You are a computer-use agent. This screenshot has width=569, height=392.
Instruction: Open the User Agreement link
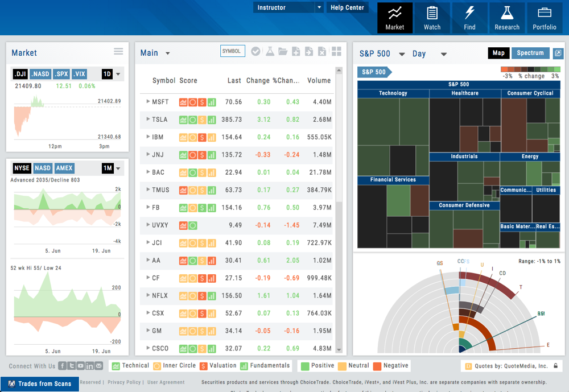pyautogui.click(x=166, y=382)
